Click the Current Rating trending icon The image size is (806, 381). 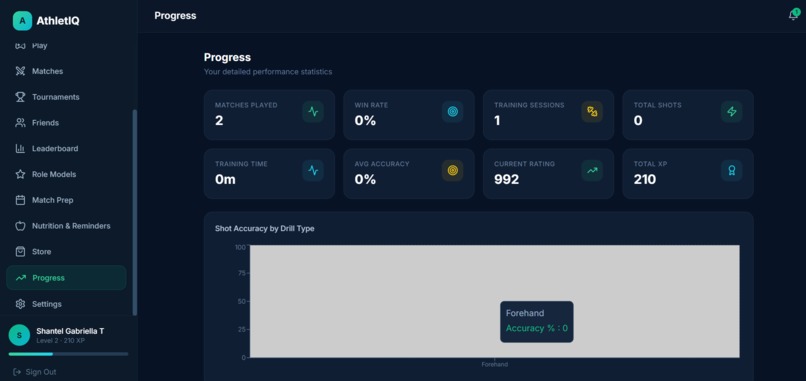[x=592, y=170]
